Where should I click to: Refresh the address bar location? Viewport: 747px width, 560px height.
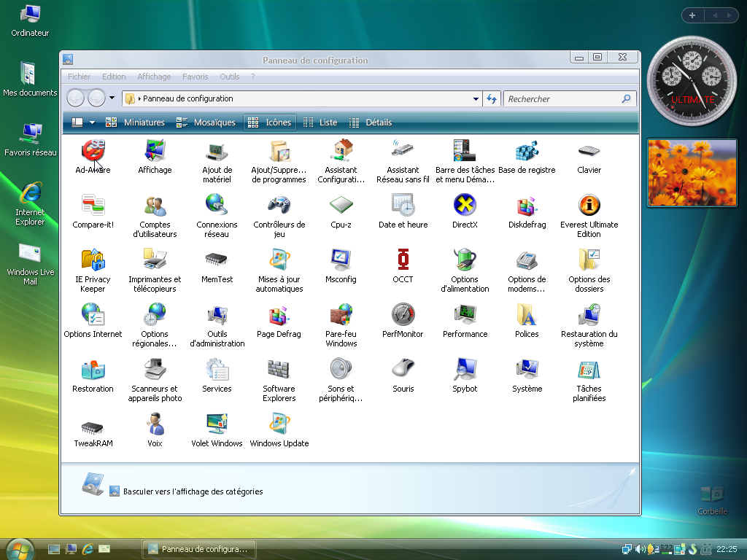coord(491,99)
